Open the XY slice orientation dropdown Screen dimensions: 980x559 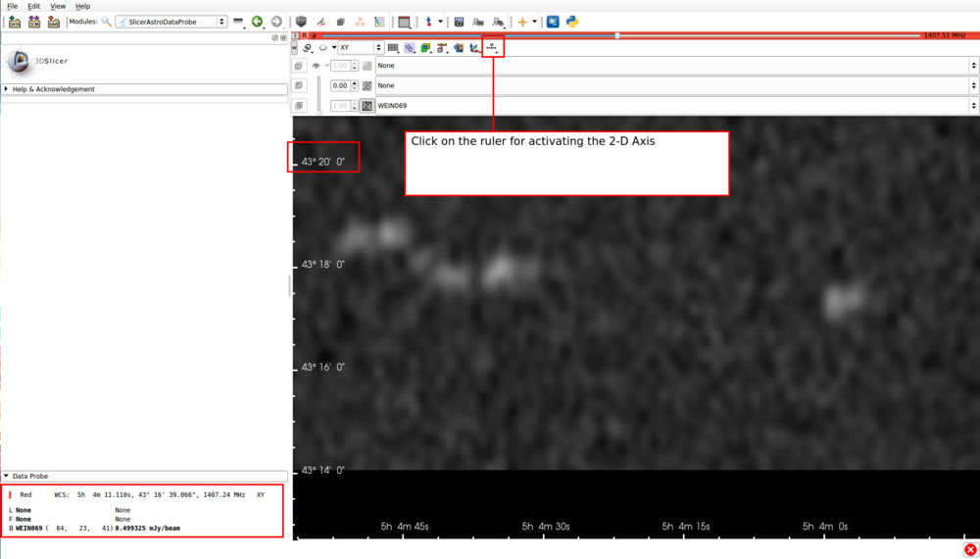tap(360, 47)
